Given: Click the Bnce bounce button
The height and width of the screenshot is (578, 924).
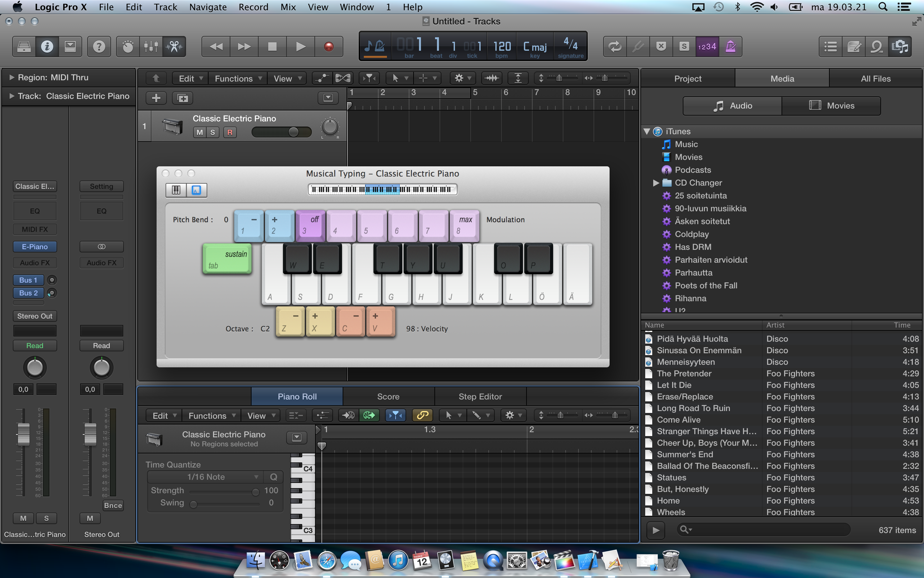Looking at the screenshot, I should coord(113,505).
